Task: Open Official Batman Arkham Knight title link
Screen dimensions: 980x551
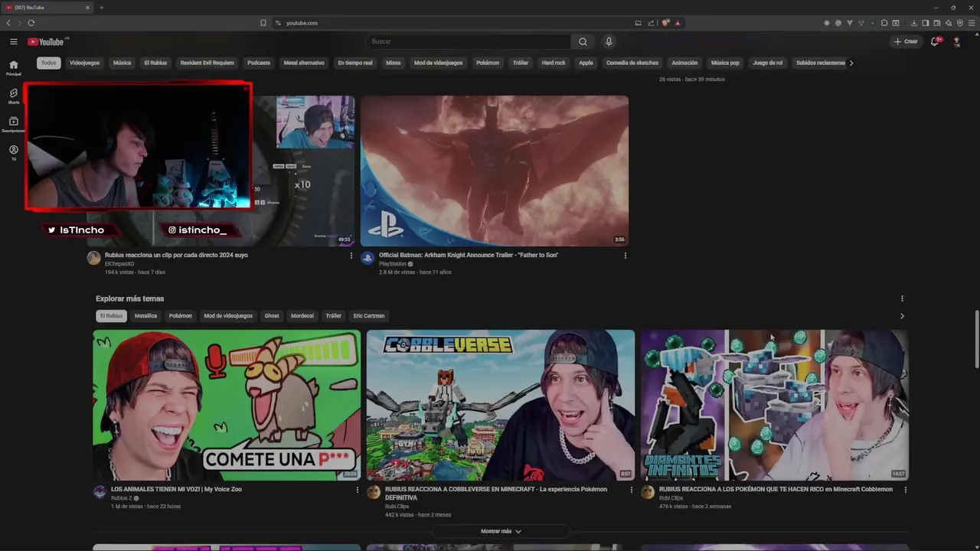Action: click(469, 256)
